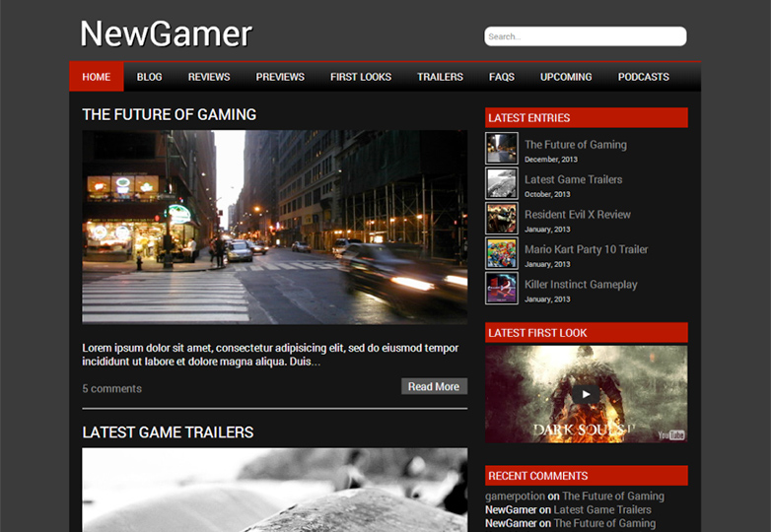The width and height of the screenshot is (771, 532).
Task: Open the Reviews menu item
Action: (x=209, y=77)
